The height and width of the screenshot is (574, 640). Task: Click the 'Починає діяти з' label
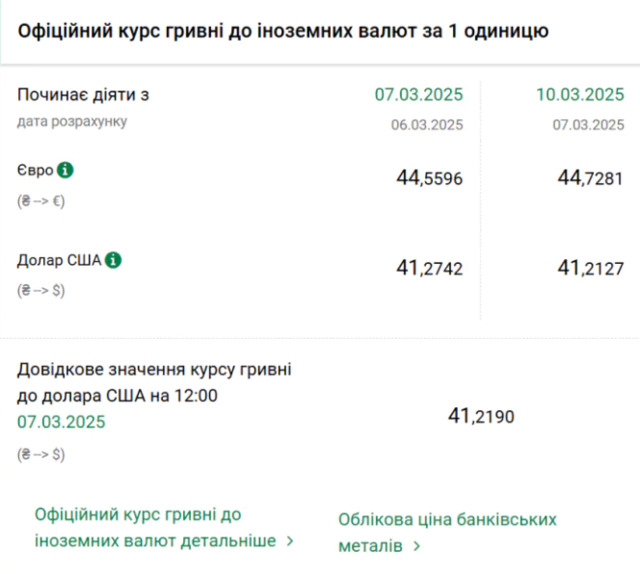point(83,95)
